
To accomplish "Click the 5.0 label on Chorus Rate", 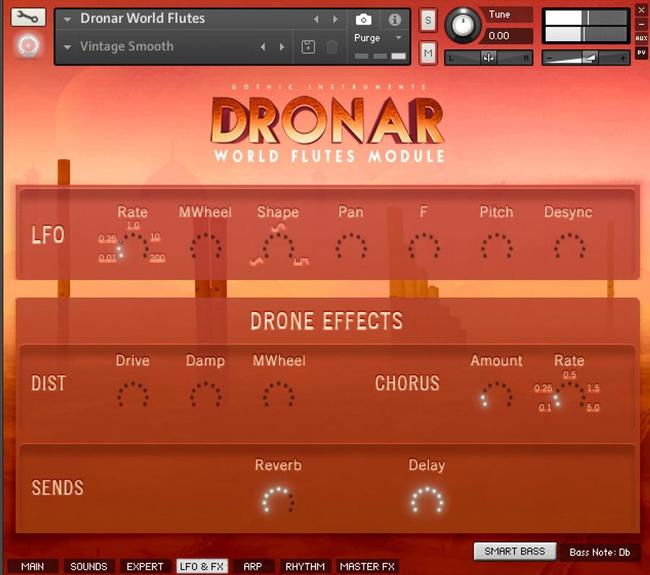I will pyautogui.click(x=593, y=408).
